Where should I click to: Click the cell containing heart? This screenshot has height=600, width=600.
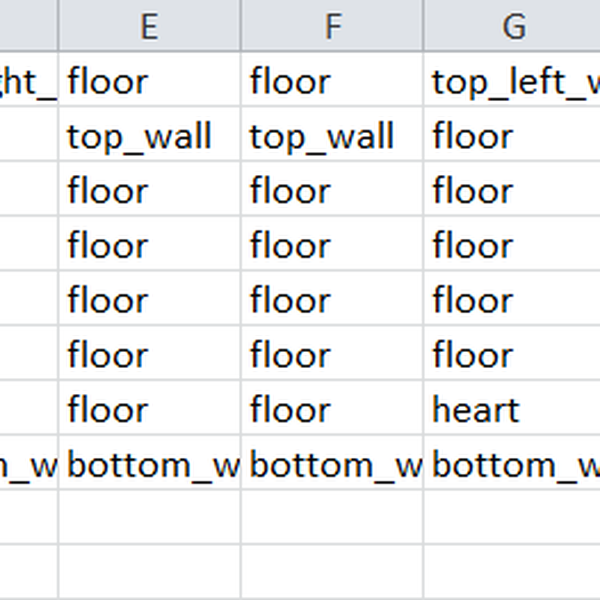[x=511, y=410]
